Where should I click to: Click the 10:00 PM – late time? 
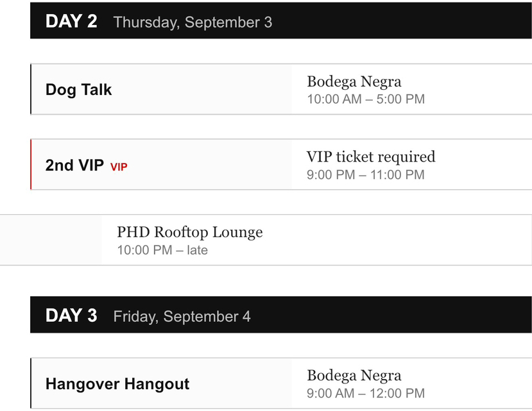(x=162, y=250)
